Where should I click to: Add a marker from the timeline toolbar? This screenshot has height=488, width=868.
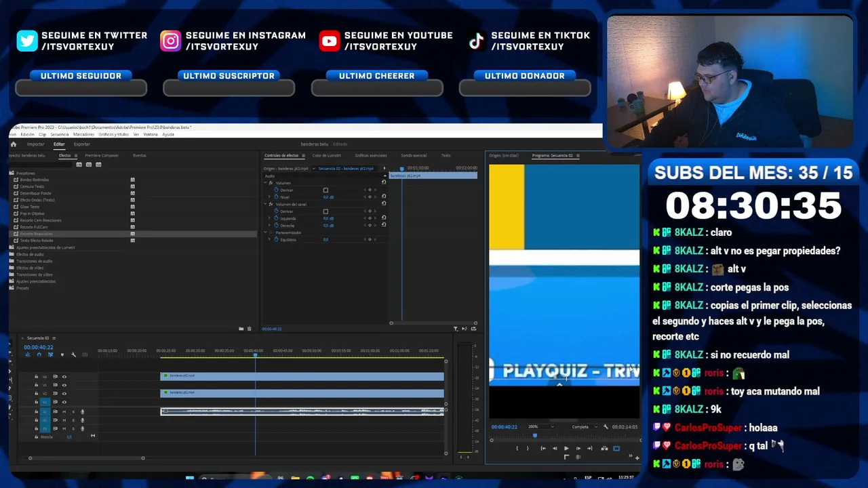(62, 354)
